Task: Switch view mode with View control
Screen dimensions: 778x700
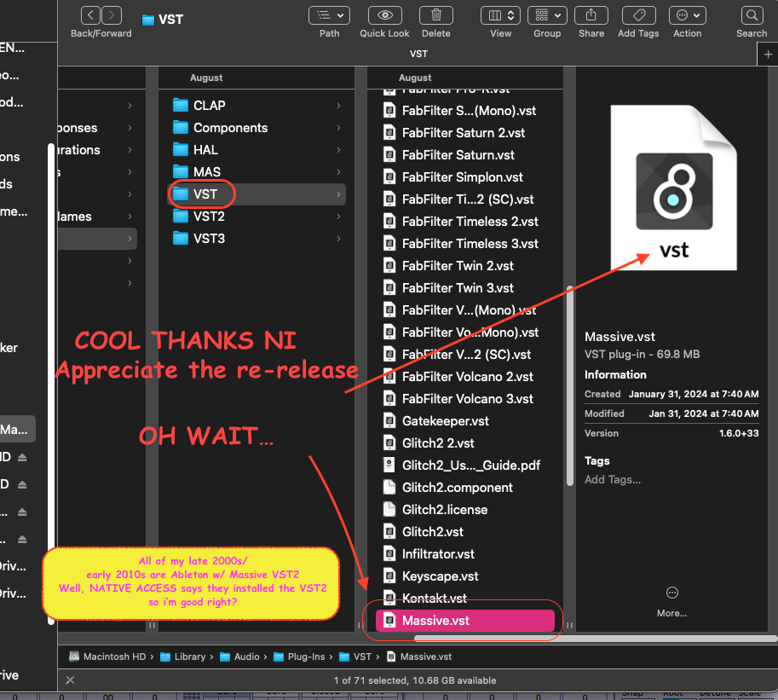Action: (x=500, y=15)
